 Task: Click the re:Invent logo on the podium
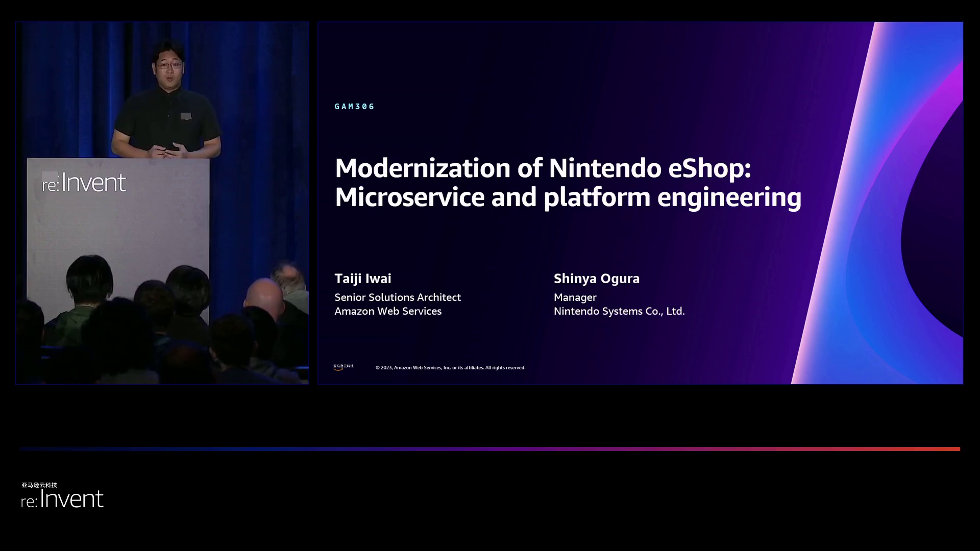click(84, 183)
